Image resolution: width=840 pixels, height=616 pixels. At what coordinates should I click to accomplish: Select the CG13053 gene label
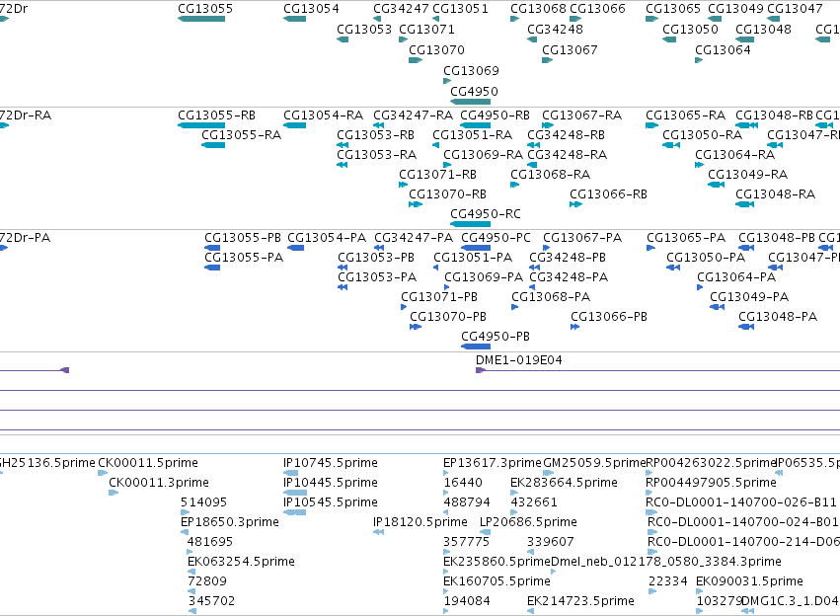pyautogui.click(x=364, y=30)
